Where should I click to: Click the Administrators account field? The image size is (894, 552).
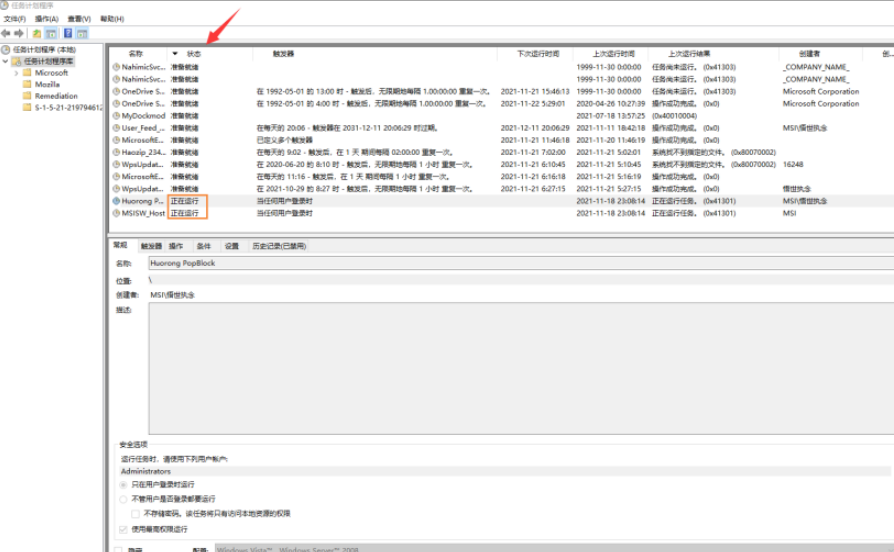click(505, 471)
